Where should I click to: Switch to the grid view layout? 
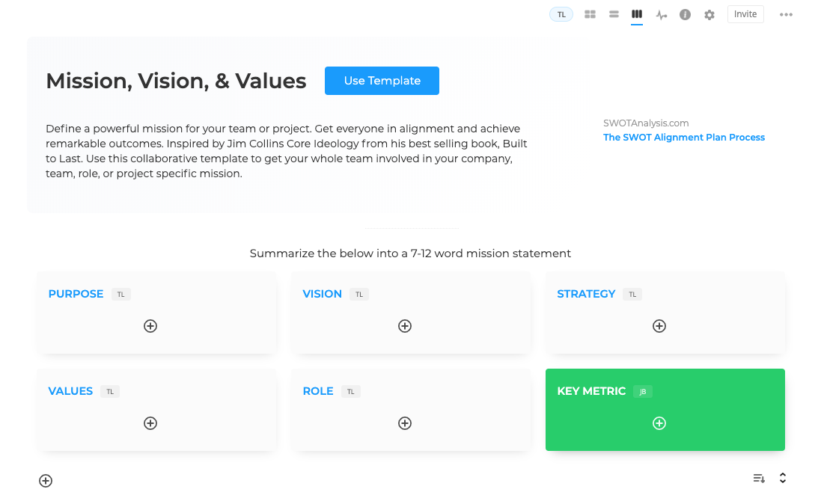tap(590, 14)
